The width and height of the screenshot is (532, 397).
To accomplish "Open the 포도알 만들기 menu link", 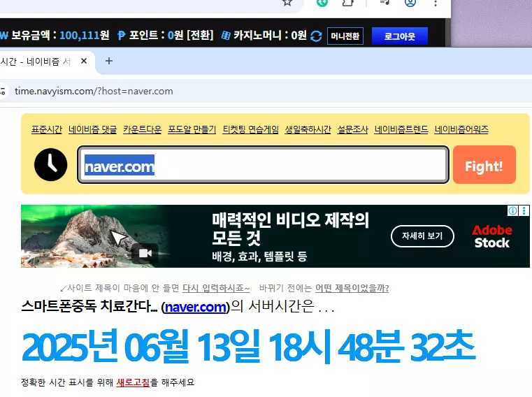I will [192, 129].
